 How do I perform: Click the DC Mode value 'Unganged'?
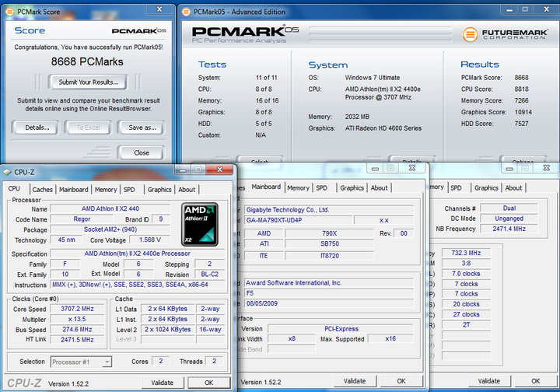pos(509,219)
